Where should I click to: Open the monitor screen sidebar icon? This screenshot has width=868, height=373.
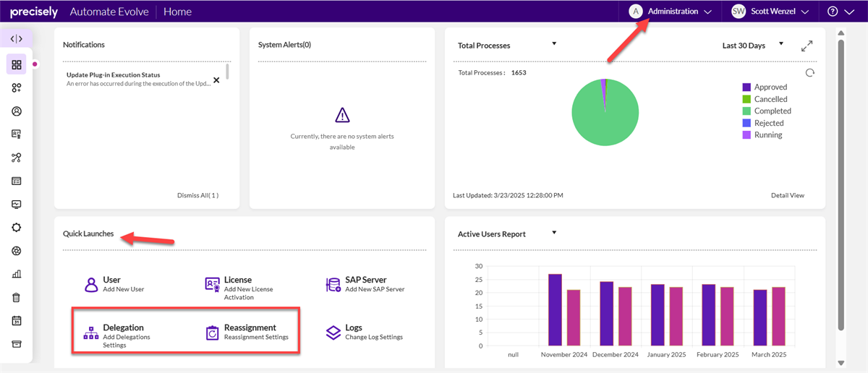point(16,204)
